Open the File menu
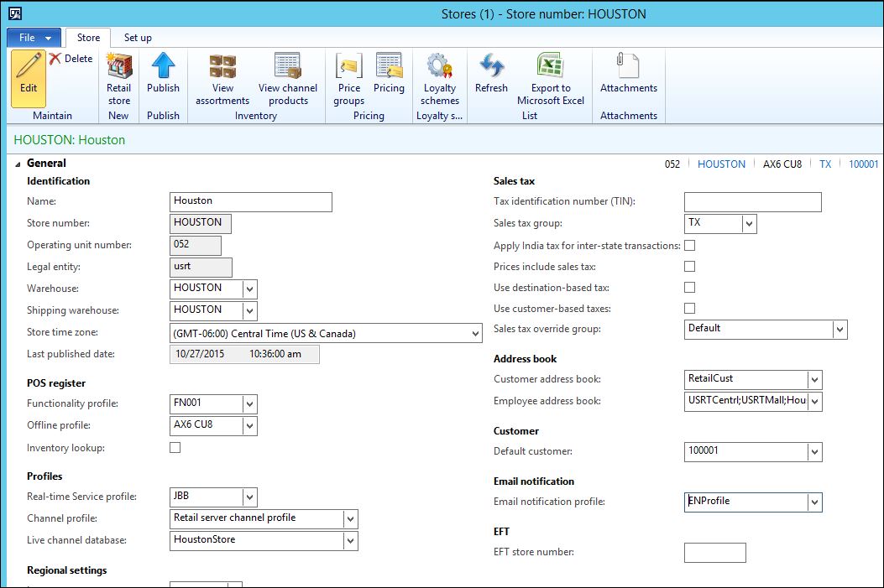 [x=34, y=38]
